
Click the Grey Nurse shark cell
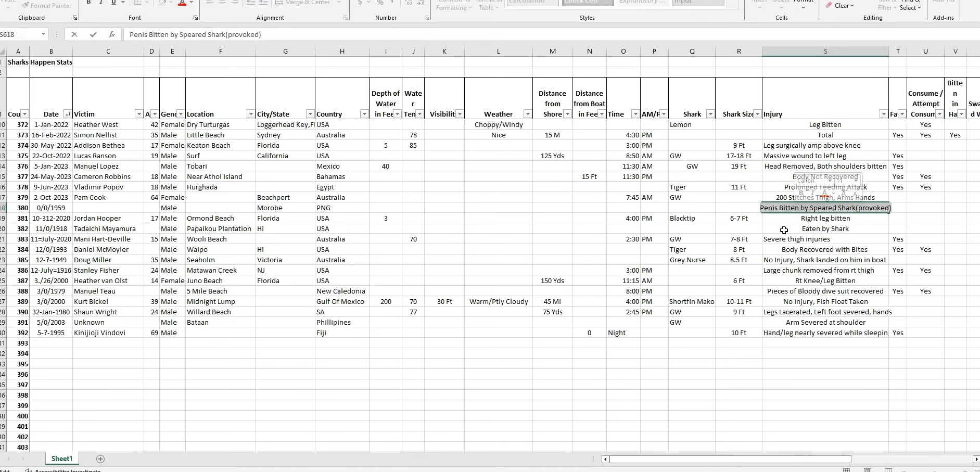click(x=692, y=260)
